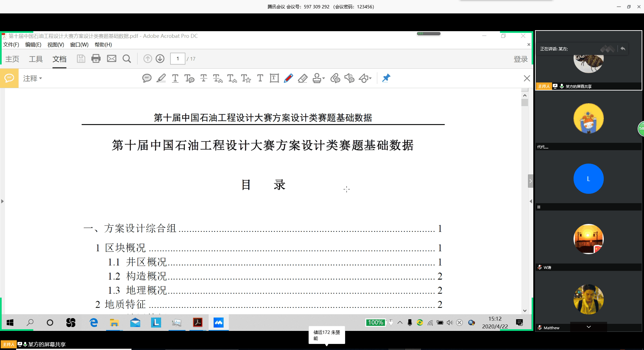Toggle the yellow comment panel button
644x350 pixels.
[x=9, y=78]
